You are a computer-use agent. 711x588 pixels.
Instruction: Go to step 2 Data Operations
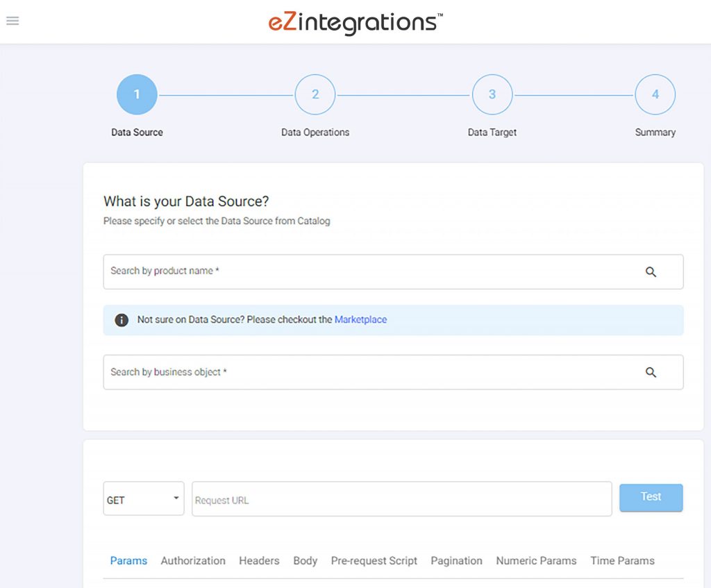pos(315,94)
